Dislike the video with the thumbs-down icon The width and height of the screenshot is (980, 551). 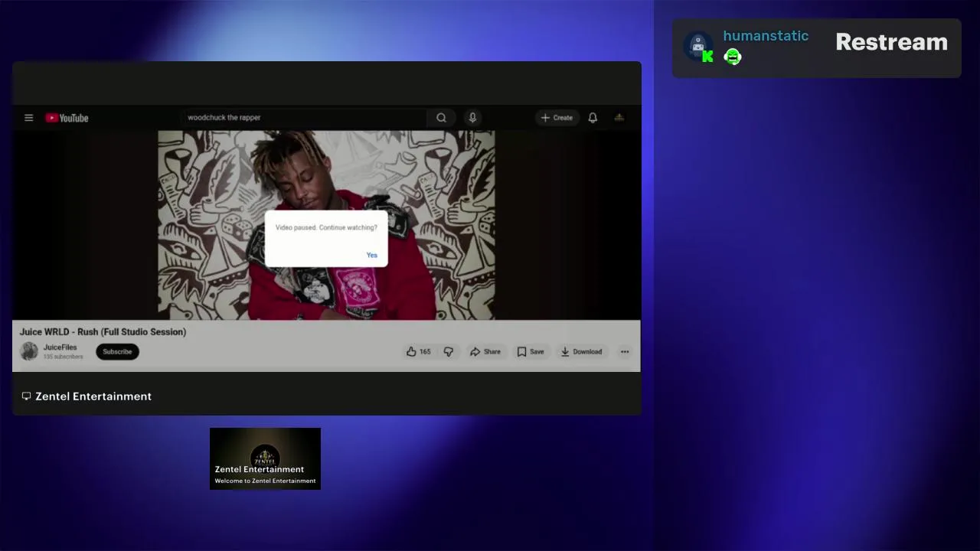pos(449,351)
